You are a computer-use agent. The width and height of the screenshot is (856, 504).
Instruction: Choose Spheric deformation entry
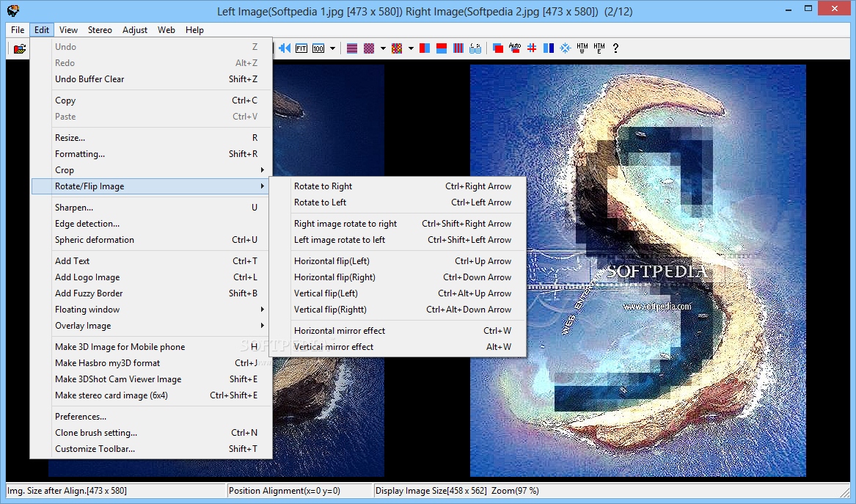point(151,240)
